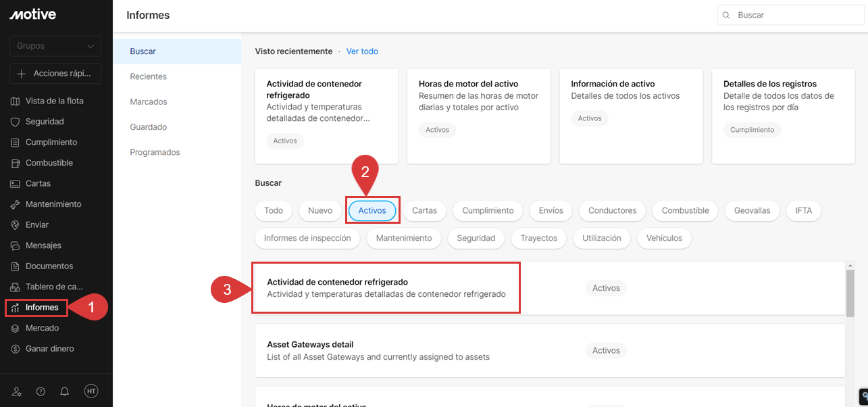Click the Cartas card icon
This screenshot has height=407, width=868.
[16, 184]
